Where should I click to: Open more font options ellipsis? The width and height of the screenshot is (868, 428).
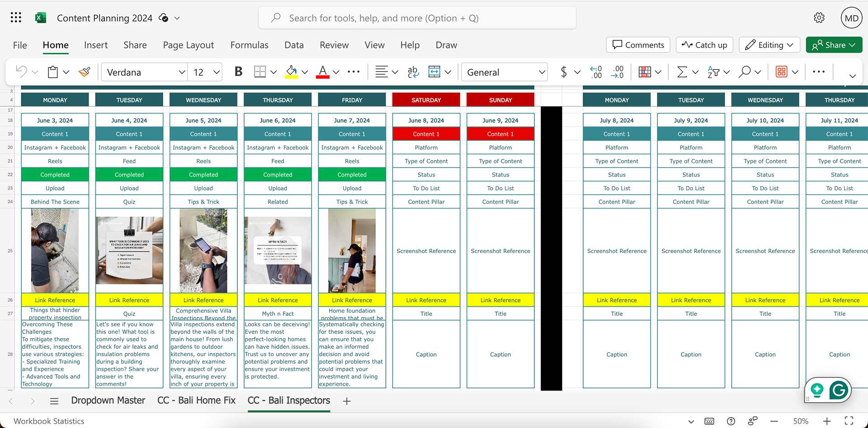click(x=354, y=72)
